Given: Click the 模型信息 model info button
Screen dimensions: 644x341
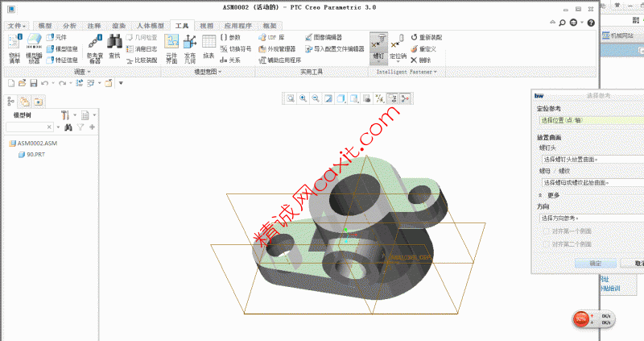Looking at the screenshot, I should 62,49.
